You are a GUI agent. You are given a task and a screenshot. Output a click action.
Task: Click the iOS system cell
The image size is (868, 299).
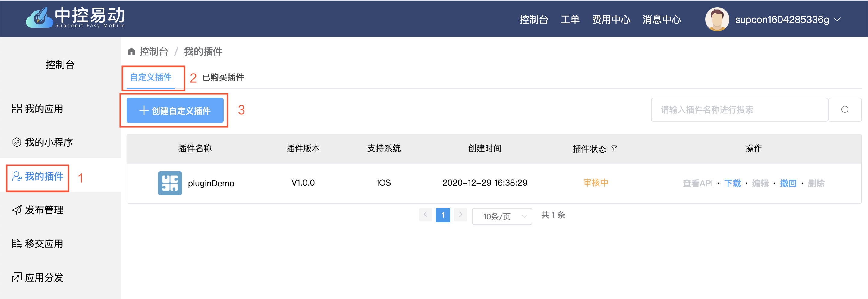(x=384, y=183)
